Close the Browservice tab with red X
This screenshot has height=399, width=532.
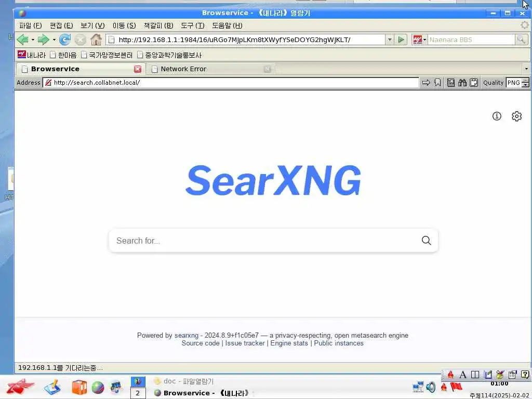coord(137,69)
